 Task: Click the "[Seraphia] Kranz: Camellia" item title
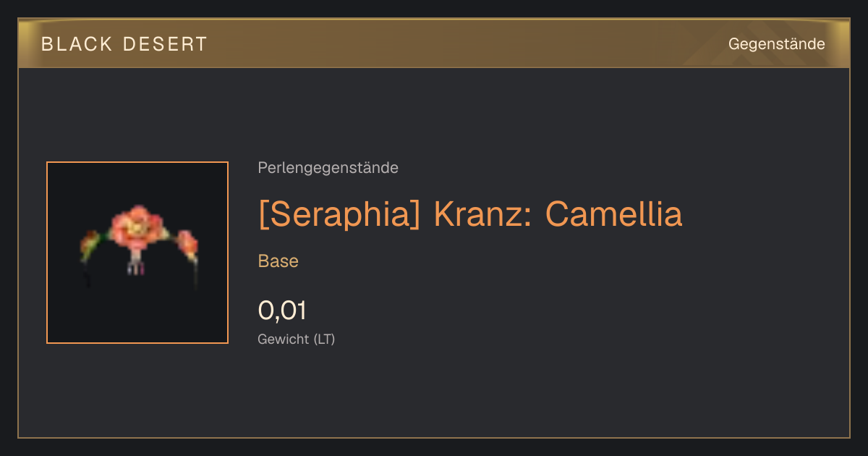click(x=470, y=214)
